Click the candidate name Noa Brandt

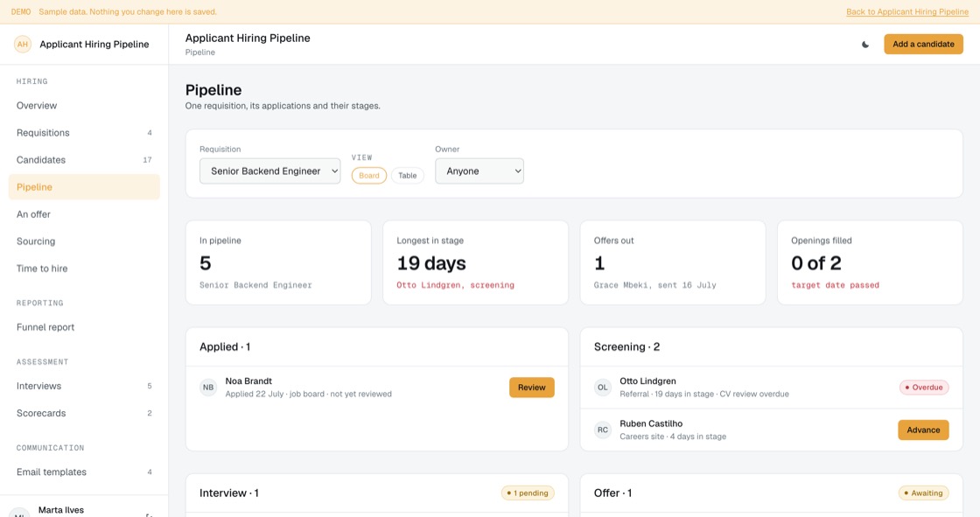click(248, 381)
